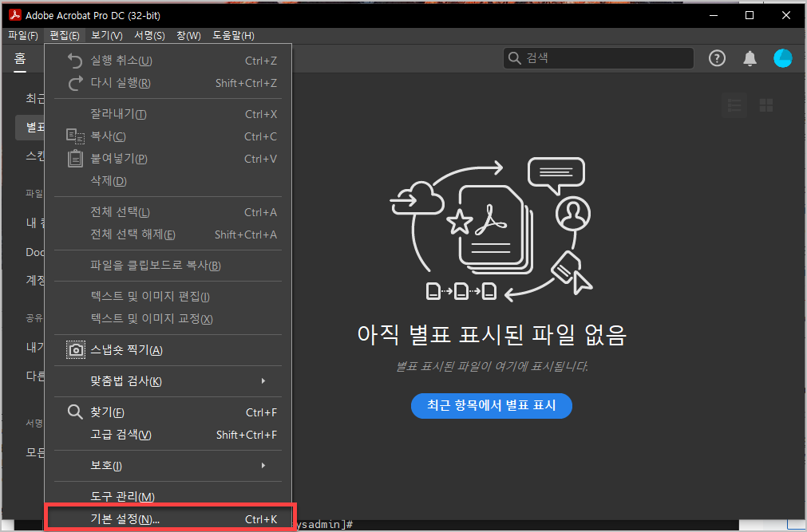Click the snapshot camera icon
Screen dimensions: 807x532
pyautogui.click(x=76, y=350)
